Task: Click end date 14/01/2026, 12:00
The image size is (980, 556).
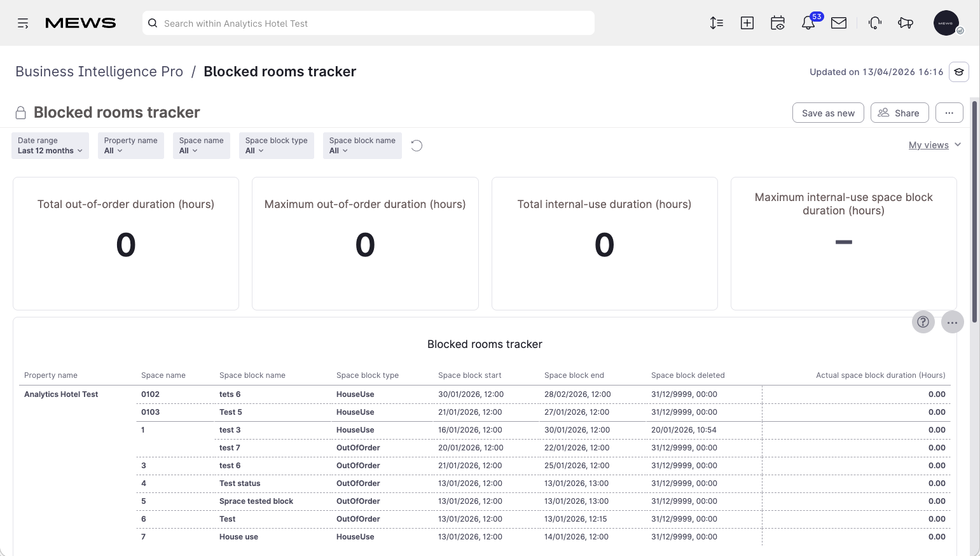Action: pyautogui.click(x=576, y=537)
